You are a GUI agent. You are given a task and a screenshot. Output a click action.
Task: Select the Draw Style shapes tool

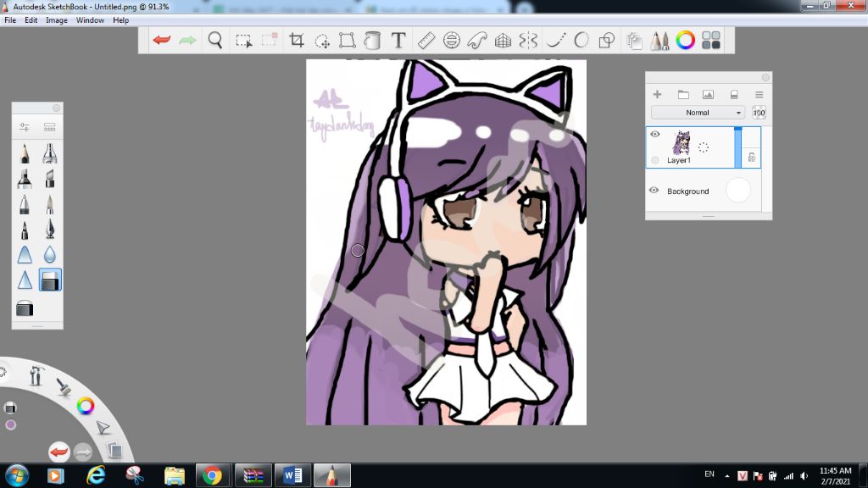pyautogui.click(x=607, y=41)
